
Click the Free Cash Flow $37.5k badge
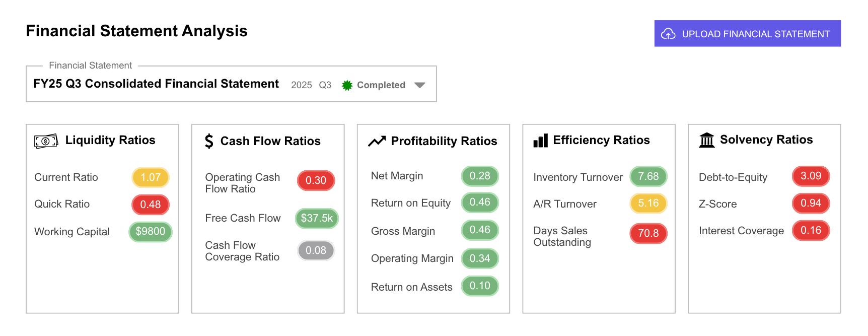[x=317, y=218]
